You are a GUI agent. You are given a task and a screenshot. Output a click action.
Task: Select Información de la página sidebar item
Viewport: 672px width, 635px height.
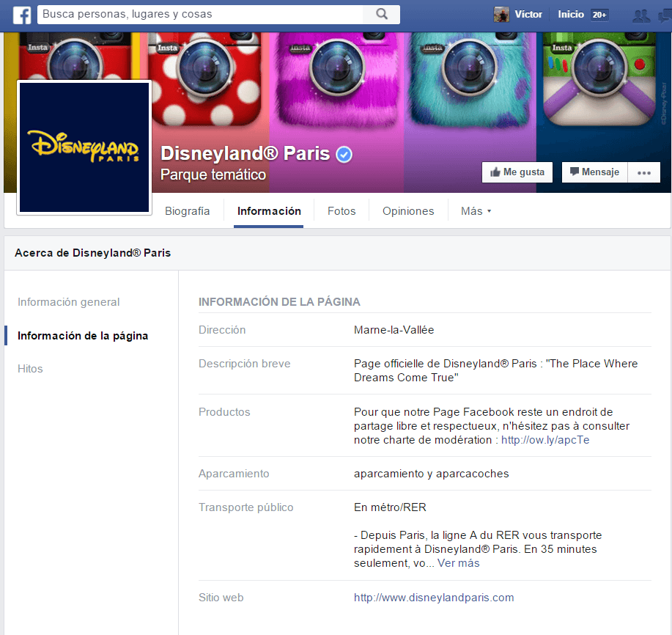[x=83, y=336]
